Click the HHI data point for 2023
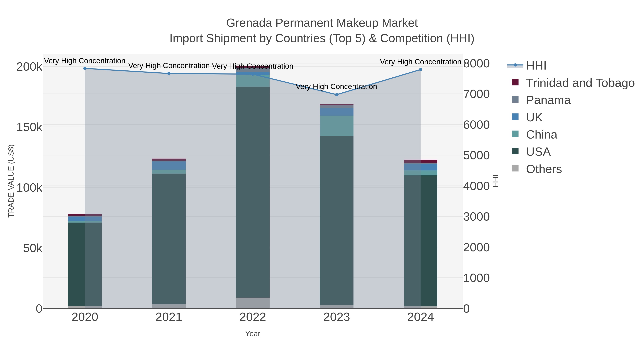644x362 pixels. coord(336,95)
